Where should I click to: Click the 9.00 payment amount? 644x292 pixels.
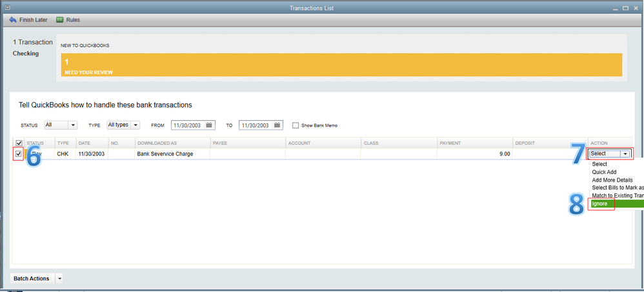pos(505,154)
